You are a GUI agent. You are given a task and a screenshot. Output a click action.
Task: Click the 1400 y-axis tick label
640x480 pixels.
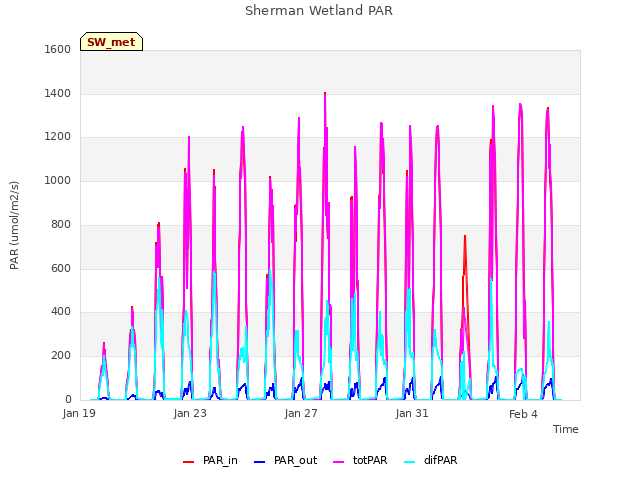pyautogui.click(x=58, y=93)
